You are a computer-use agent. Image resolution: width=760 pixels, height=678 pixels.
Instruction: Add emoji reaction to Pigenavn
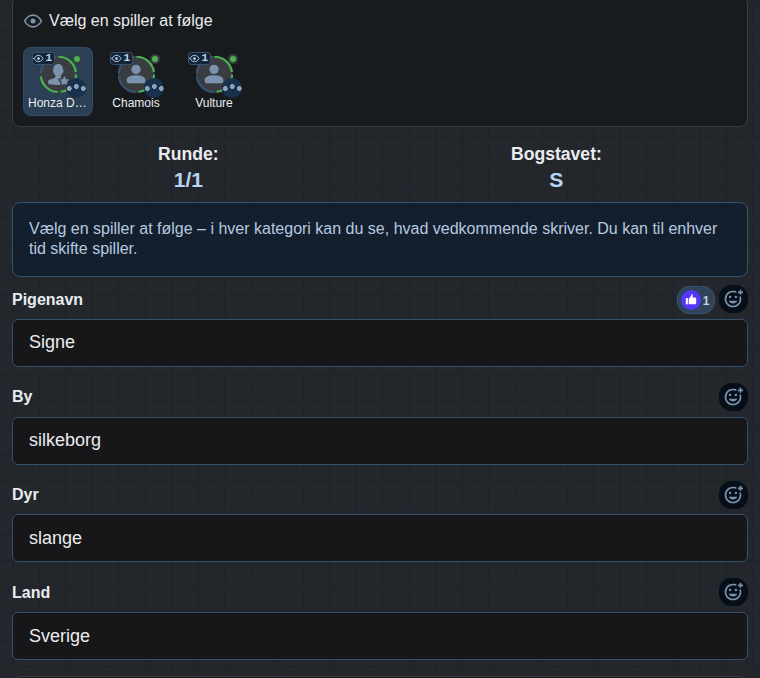(733, 299)
